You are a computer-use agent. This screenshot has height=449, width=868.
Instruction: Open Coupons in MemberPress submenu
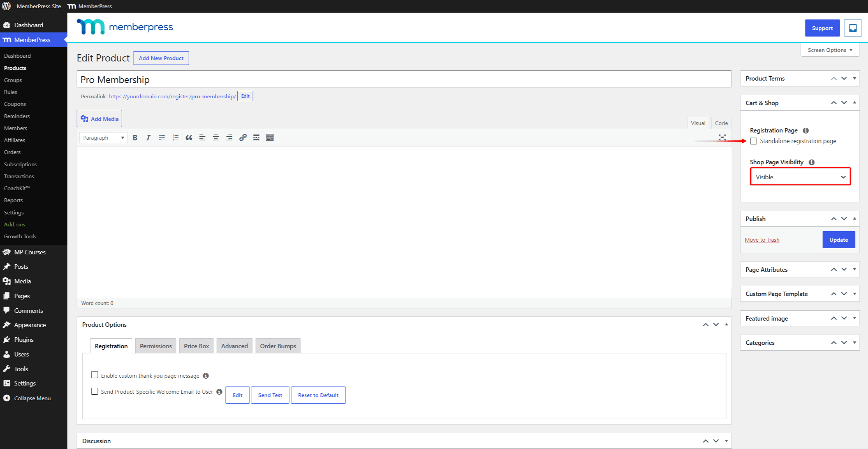pyautogui.click(x=15, y=104)
